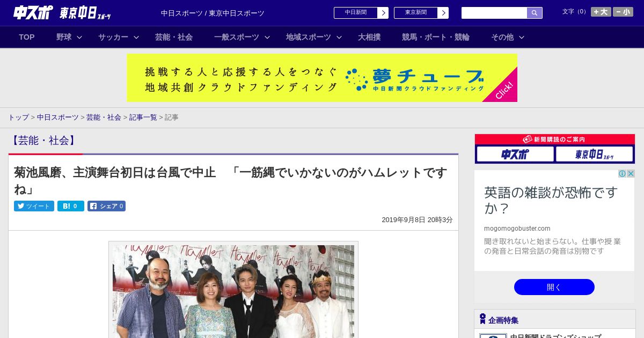Viewport: 644px width, 338px height.
Task: Click 東京中日スポーツ subscription banner button
Action: 595,154
